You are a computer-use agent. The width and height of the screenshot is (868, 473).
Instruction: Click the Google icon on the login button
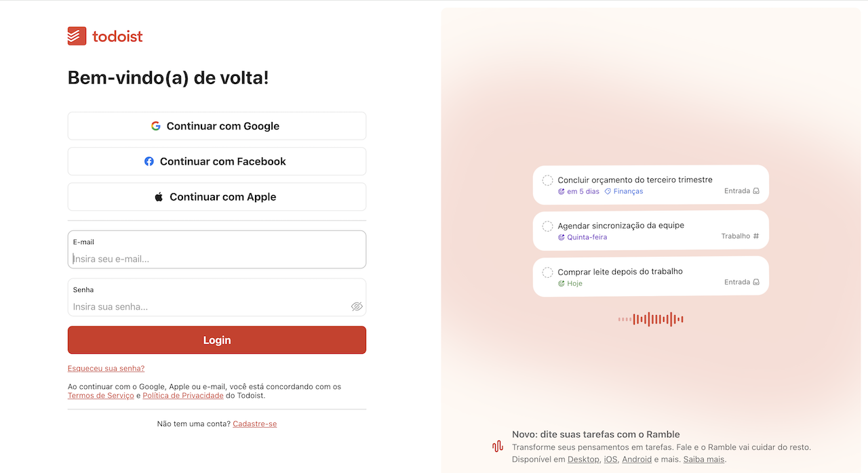pos(156,125)
